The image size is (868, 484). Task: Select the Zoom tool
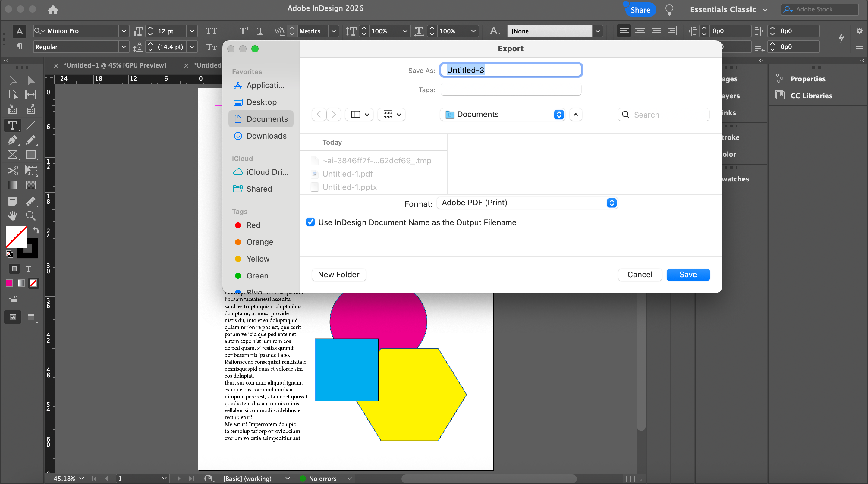coord(31,215)
